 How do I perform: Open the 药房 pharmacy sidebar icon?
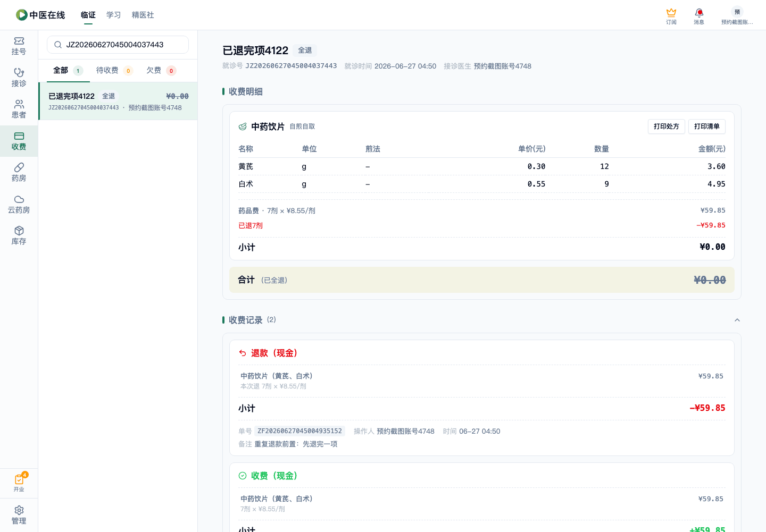click(x=19, y=172)
